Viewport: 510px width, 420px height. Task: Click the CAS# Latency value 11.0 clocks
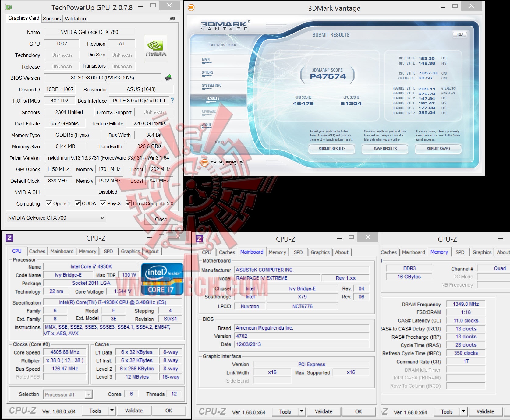point(466,320)
